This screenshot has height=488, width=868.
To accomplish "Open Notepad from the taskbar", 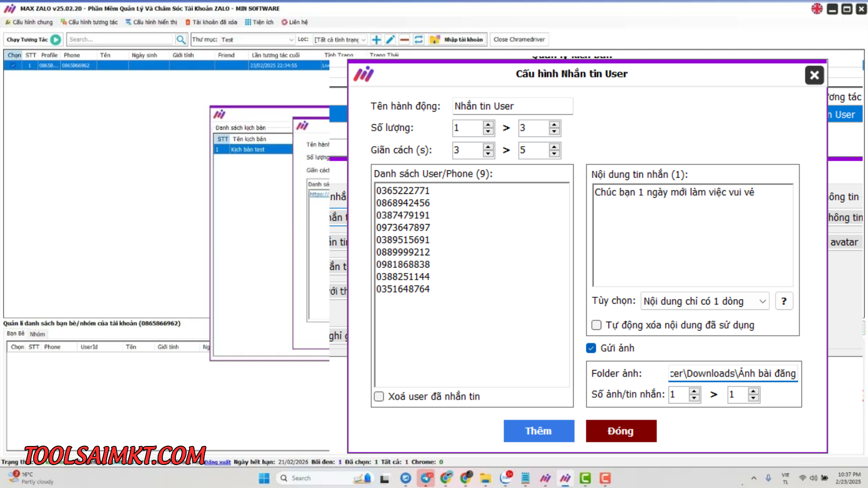I will click(525, 478).
